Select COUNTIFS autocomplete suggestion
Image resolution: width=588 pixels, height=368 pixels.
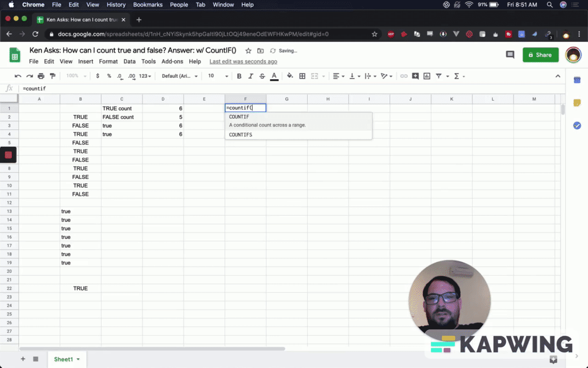click(298, 135)
